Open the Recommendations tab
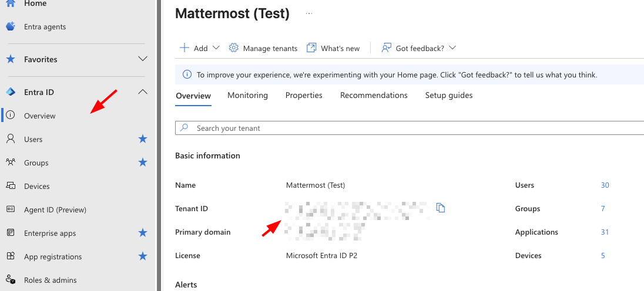The height and width of the screenshot is (291, 644). click(374, 95)
